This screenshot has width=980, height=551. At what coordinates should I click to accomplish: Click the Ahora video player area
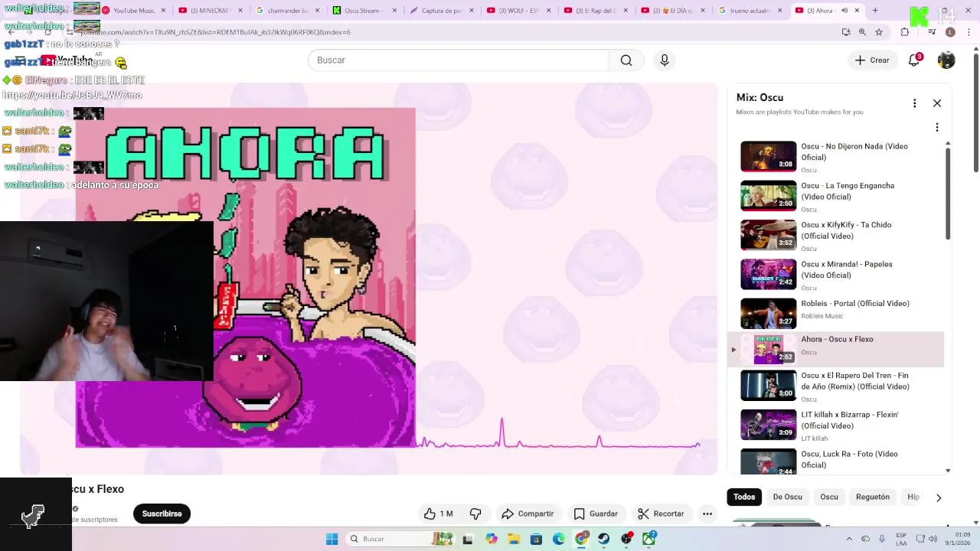[x=369, y=279]
